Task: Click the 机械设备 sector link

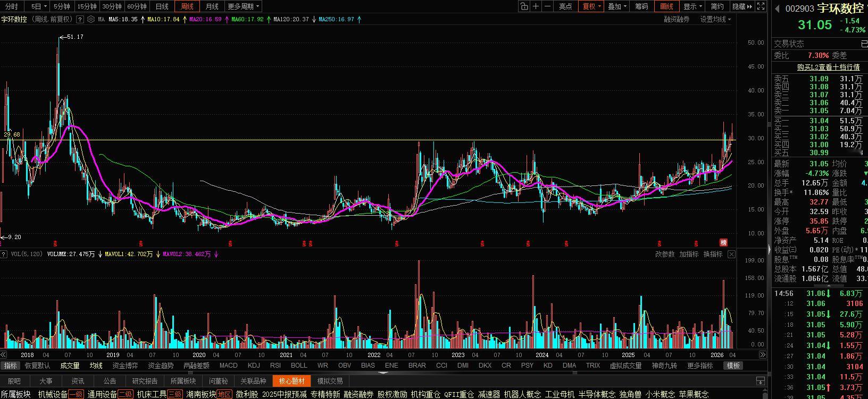Action: point(53,394)
